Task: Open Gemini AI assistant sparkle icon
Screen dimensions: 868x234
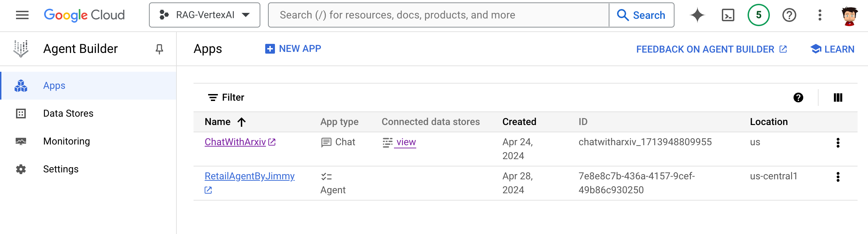Action: click(697, 15)
